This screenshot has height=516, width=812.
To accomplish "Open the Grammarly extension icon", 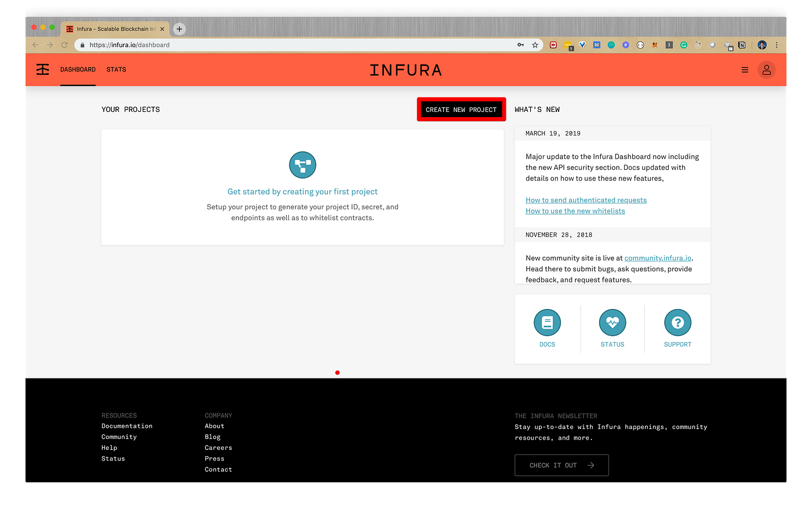I will (x=684, y=45).
